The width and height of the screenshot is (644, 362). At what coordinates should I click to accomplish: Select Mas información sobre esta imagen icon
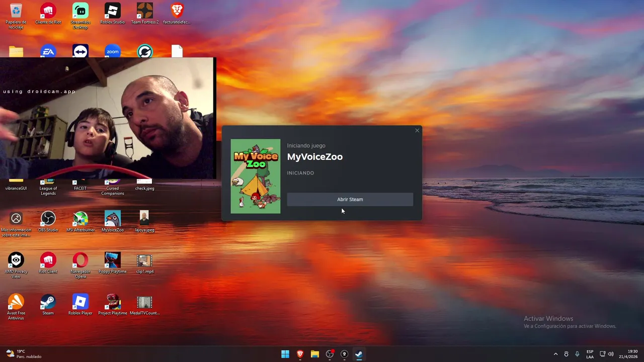click(x=16, y=224)
